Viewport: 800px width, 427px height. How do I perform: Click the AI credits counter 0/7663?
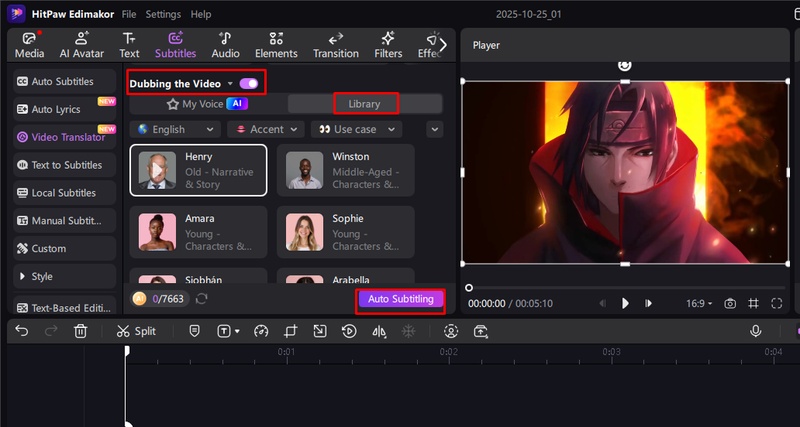click(x=160, y=299)
